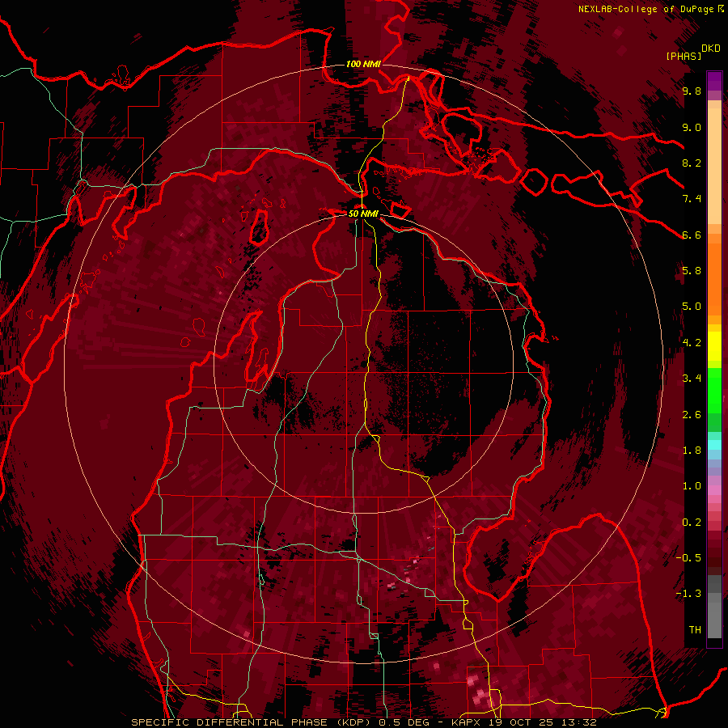Click the peach segment of color bar
Viewport: 728px width, 728px height.
coord(714,167)
